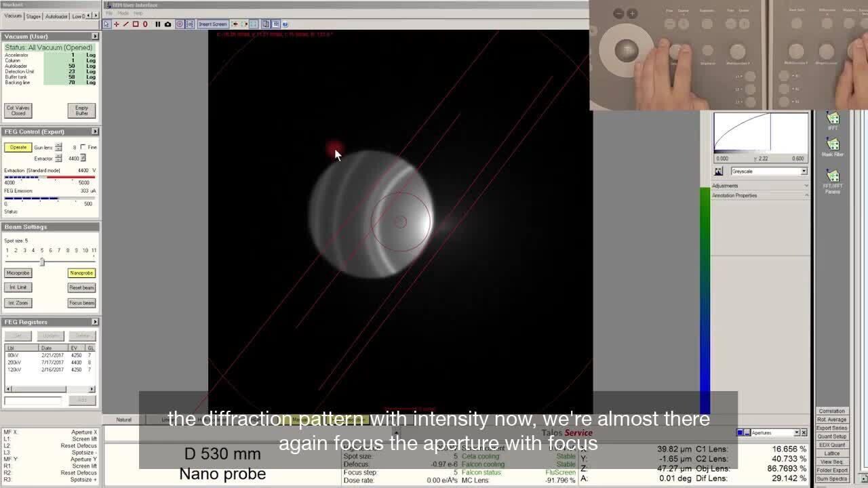The height and width of the screenshot is (488, 868).
Task: Click the camera snapshot icon
Action: (x=167, y=24)
